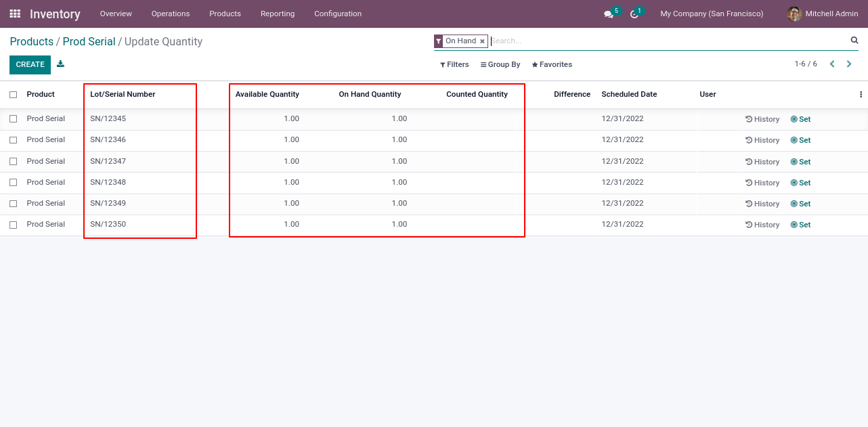The image size is (868, 427).
Task: Open the Operations menu
Action: pyautogui.click(x=171, y=14)
